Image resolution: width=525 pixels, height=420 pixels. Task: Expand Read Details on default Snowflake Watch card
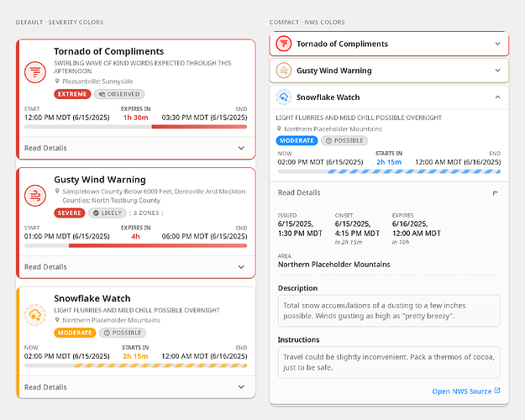pyautogui.click(x=136, y=387)
